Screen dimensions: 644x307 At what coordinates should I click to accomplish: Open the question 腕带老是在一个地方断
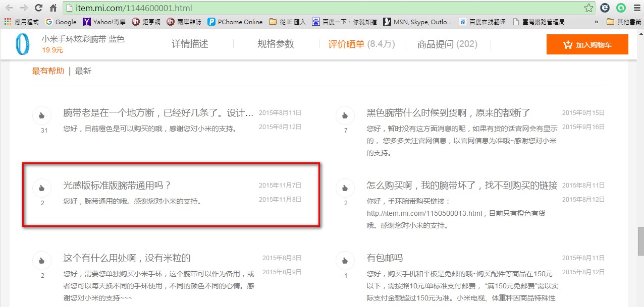click(x=158, y=112)
